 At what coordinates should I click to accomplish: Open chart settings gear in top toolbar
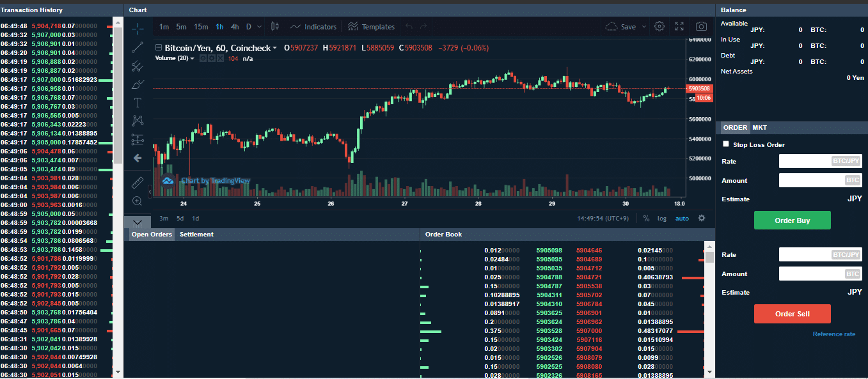coord(659,27)
